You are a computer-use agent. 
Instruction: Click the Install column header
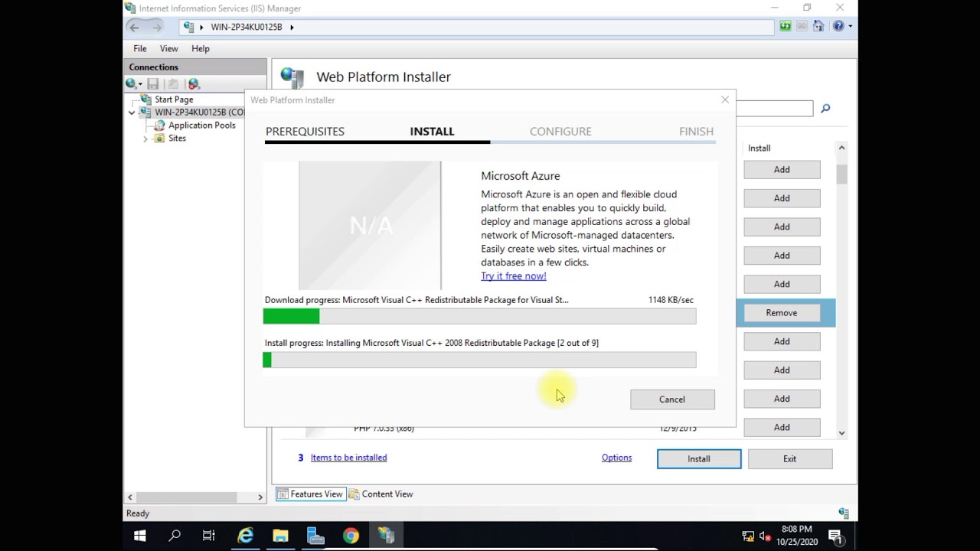pyautogui.click(x=759, y=148)
